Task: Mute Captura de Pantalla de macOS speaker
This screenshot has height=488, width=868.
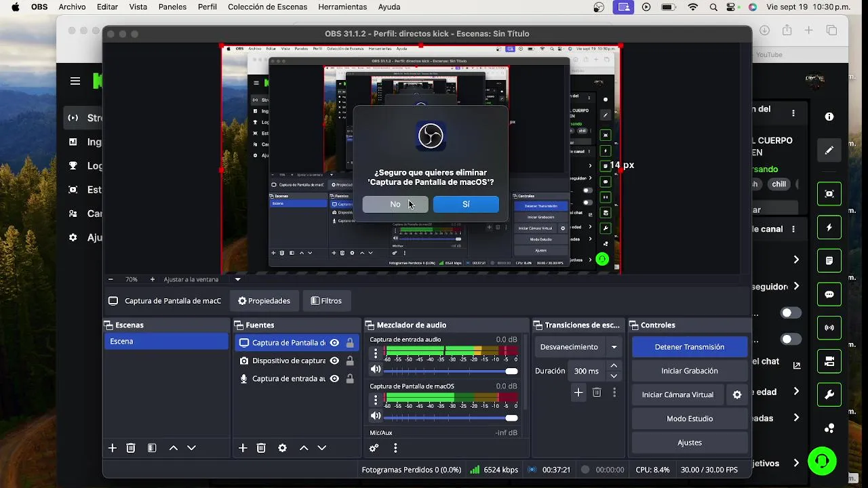Action: pos(376,416)
